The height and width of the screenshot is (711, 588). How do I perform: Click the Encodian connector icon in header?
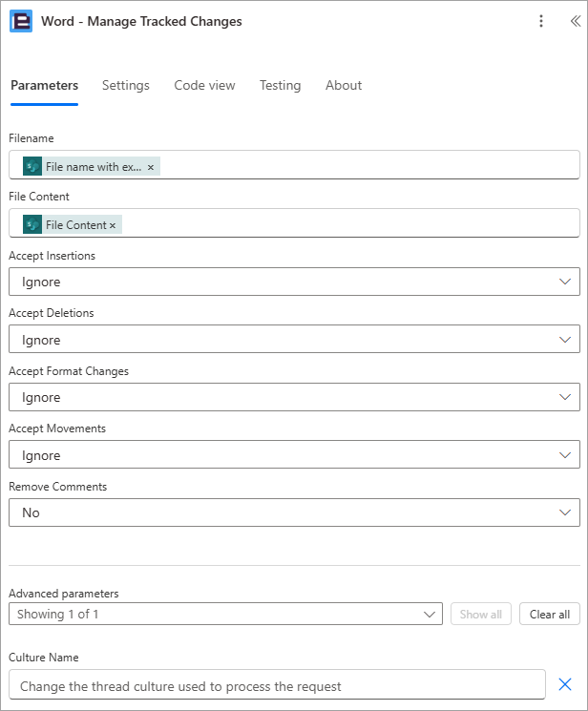[21, 21]
